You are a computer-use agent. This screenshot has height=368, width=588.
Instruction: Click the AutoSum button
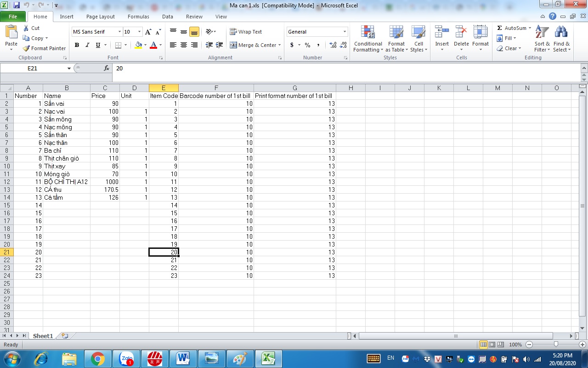point(511,28)
